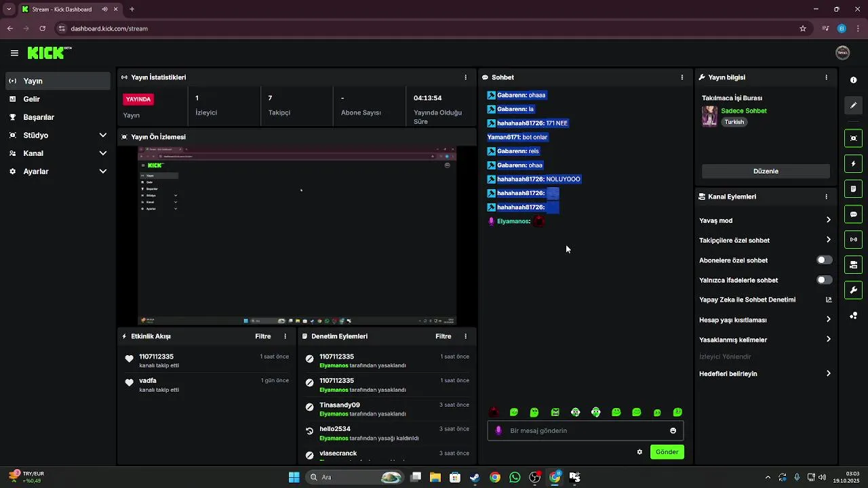The height and width of the screenshot is (488, 868).
Task: Reload the page in browser toolbar
Action: tap(42, 28)
